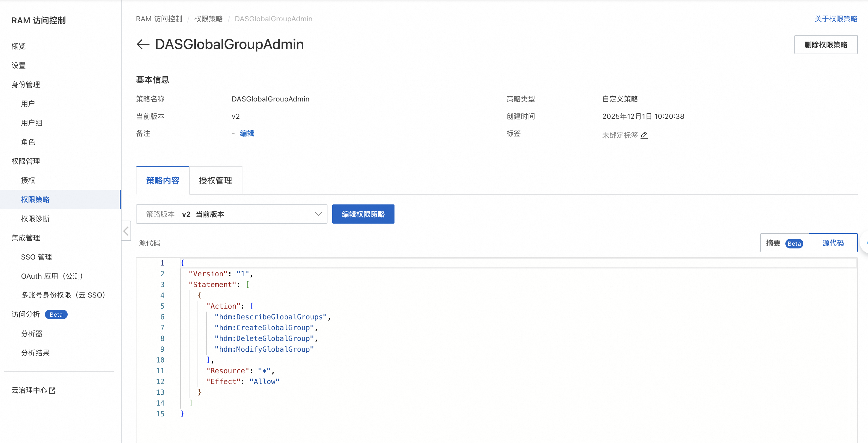Go to 权限策略 in the breadcrumb

pyautogui.click(x=208, y=19)
